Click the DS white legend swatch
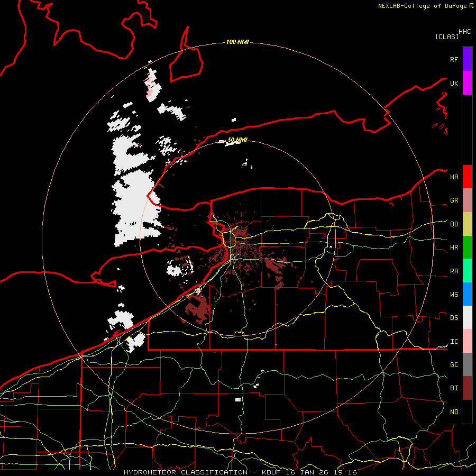This screenshot has height=476, width=476. 467,317
